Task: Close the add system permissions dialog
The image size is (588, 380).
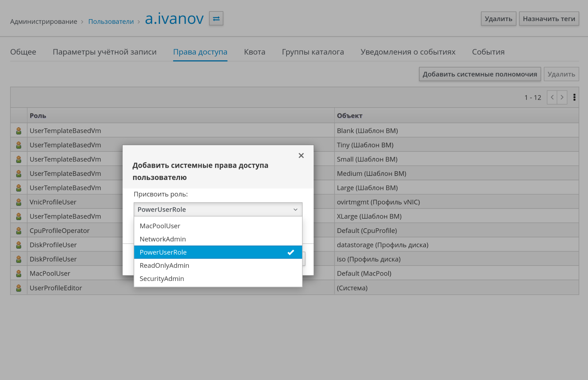Action: click(301, 156)
